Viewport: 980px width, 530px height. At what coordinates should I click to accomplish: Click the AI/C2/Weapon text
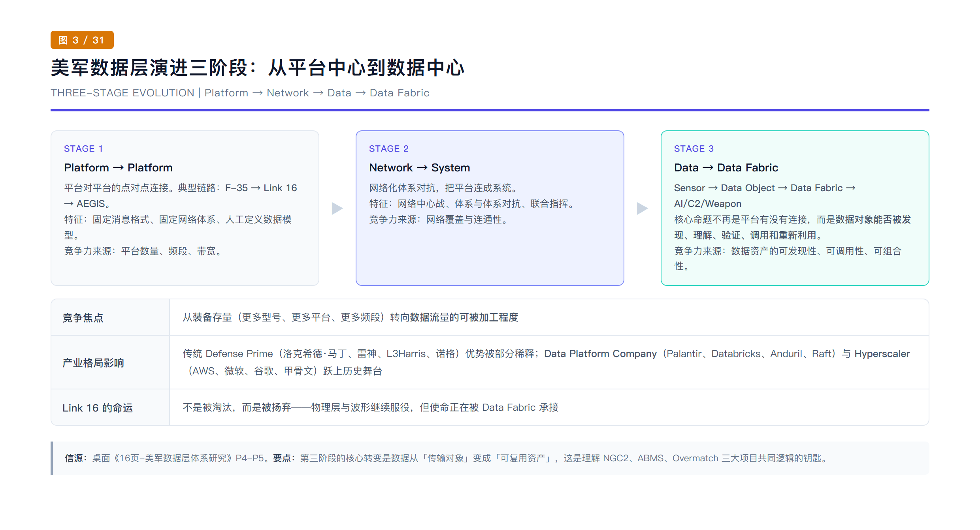click(x=708, y=204)
